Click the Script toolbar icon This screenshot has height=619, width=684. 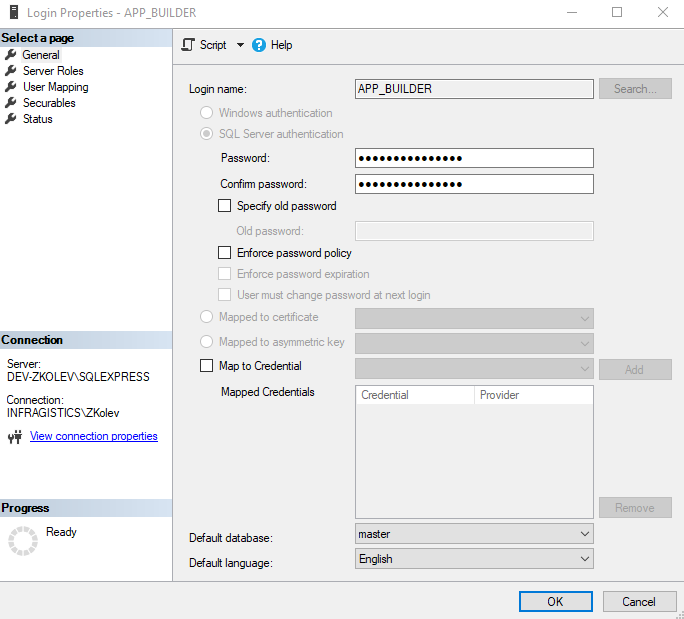pos(187,45)
